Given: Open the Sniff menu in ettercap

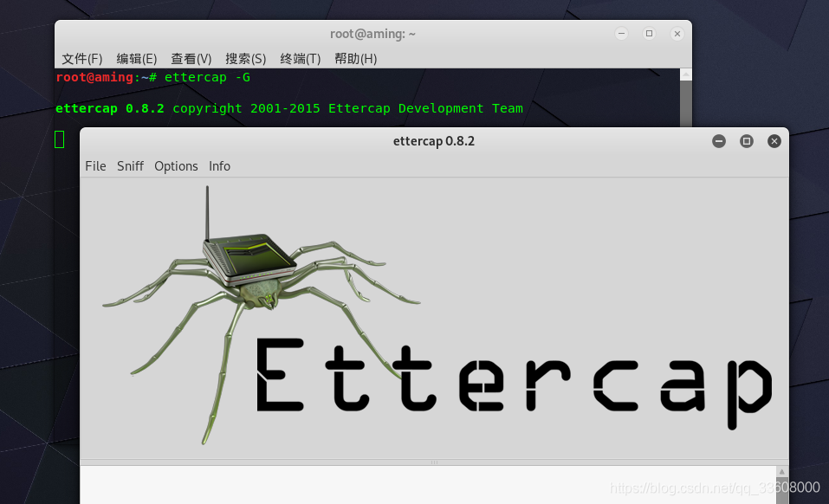Looking at the screenshot, I should click(x=130, y=166).
